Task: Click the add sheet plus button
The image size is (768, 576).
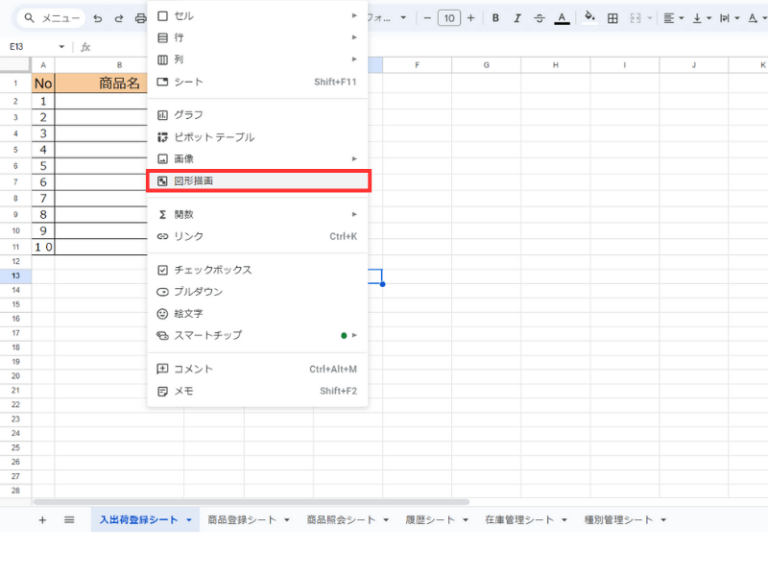Action: (x=42, y=520)
